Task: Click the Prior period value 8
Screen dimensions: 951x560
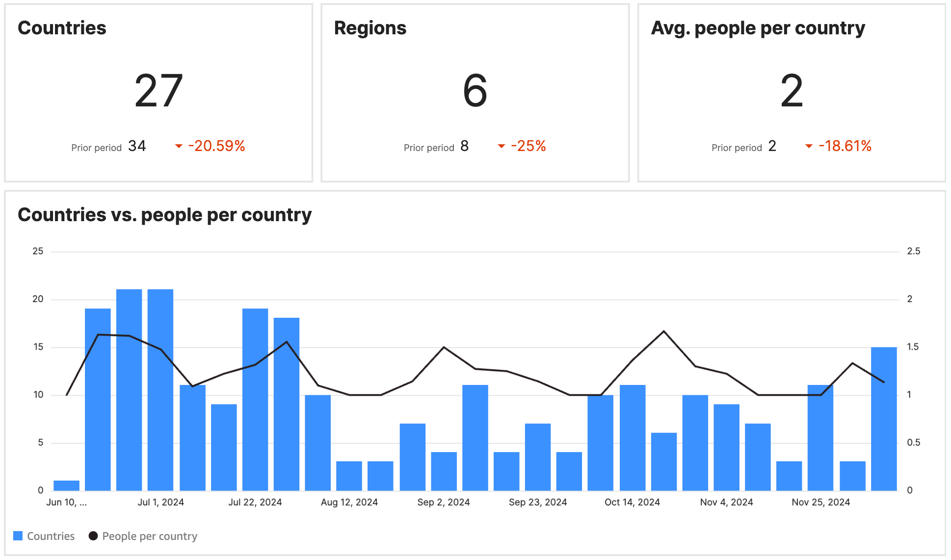Action: pyautogui.click(x=464, y=146)
